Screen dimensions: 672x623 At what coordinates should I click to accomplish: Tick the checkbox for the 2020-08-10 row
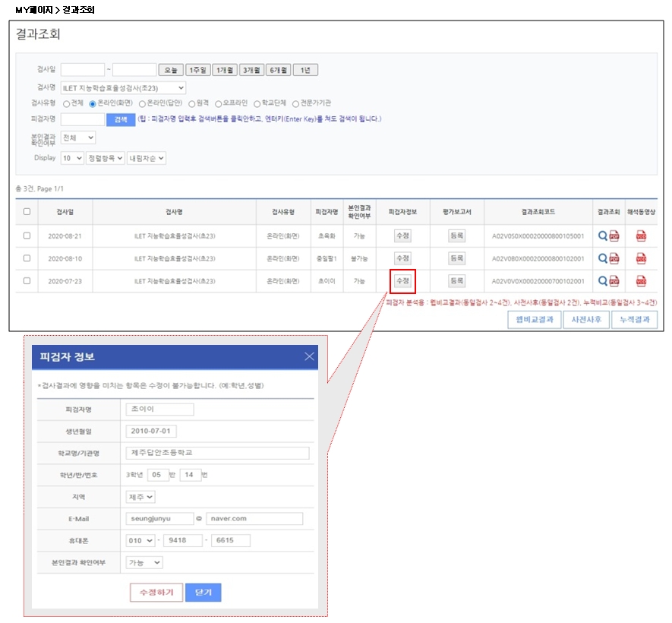click(x=27, y=258)
